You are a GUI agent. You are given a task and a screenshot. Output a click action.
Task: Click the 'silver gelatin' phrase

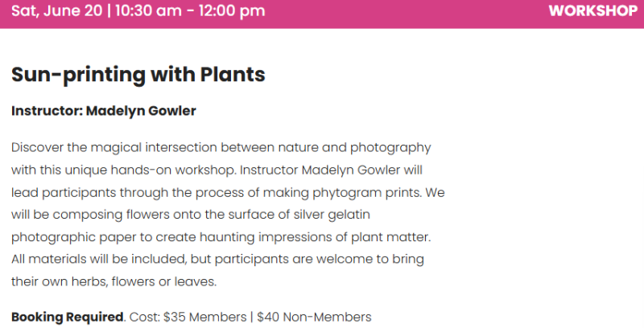pos(332,215)
